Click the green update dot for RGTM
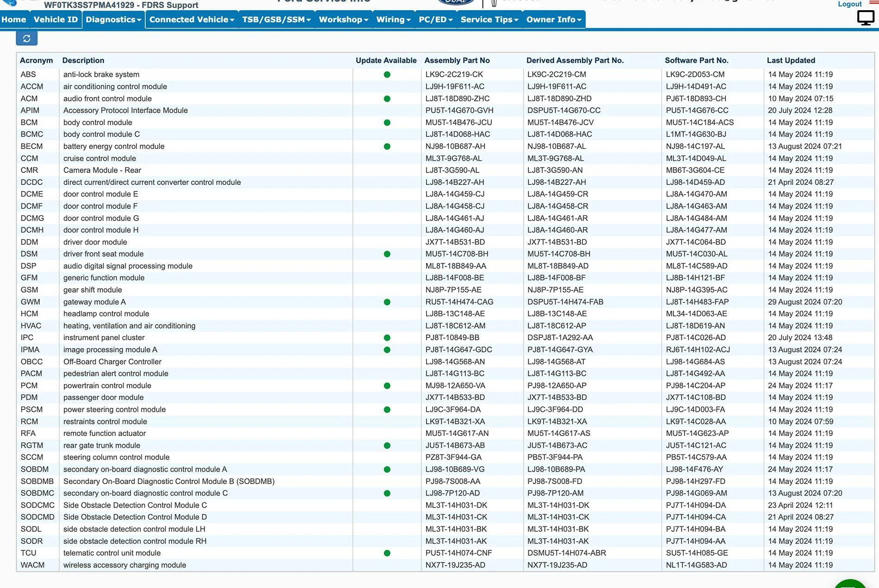This screenshot has height=588, width=879. coord(387,446)
